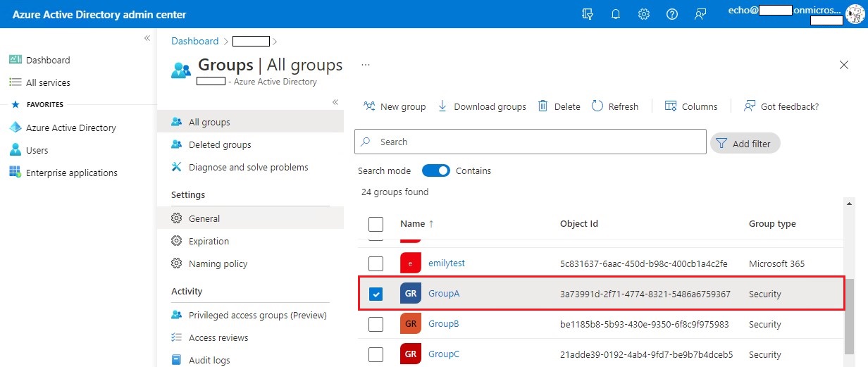Click the Dashboard breadcrumb link

point(195,41)
